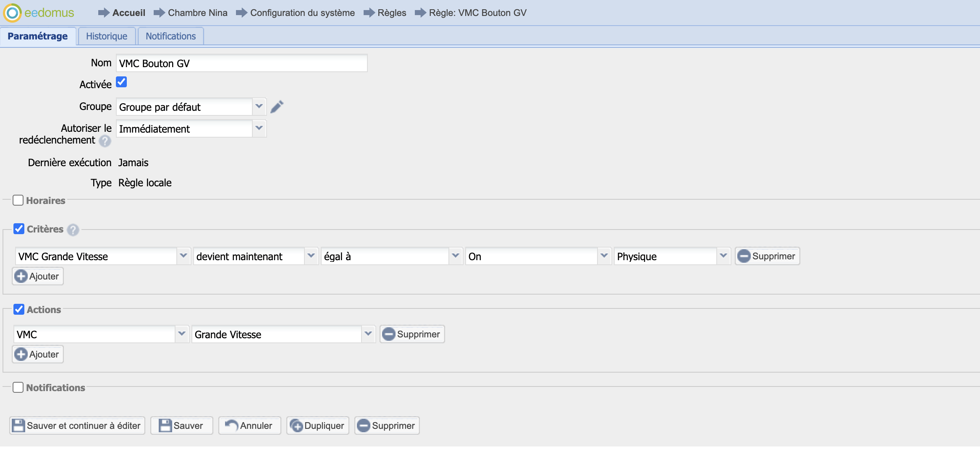This screenshot has width=980, height=449.
Task: Click help icon next to redéclenchement
Action: pos(105,141)
